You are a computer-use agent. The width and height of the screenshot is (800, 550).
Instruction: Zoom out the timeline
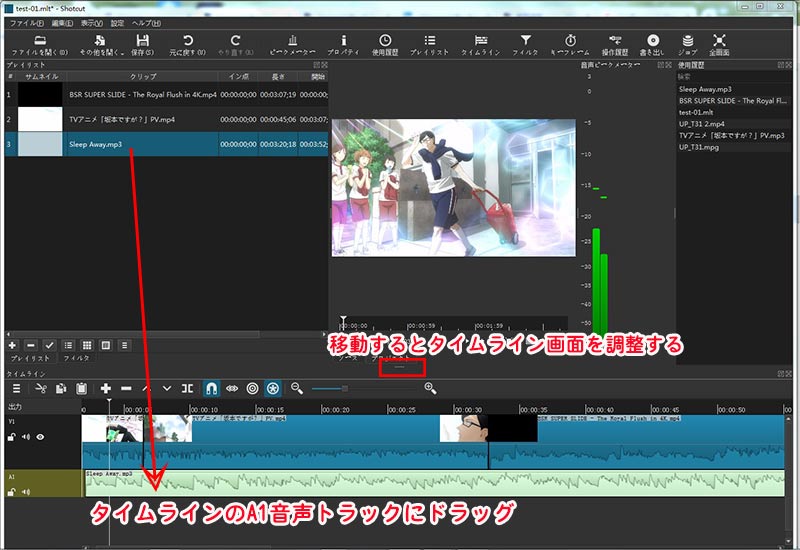coord(296,389)
